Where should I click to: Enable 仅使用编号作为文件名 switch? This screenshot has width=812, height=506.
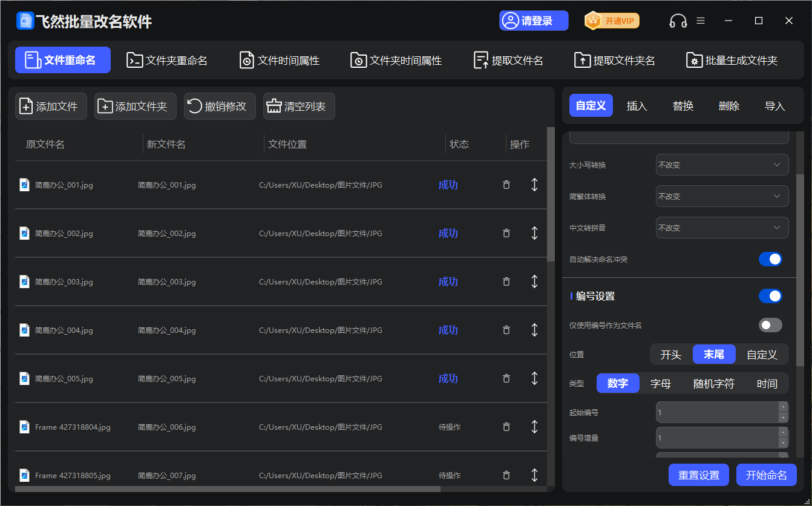click(x=770, y=325)
